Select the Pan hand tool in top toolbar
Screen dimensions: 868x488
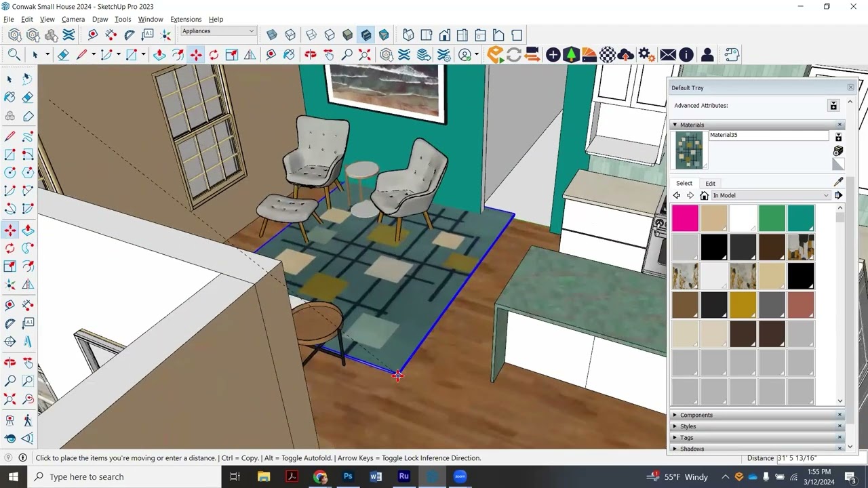point(328,55)
